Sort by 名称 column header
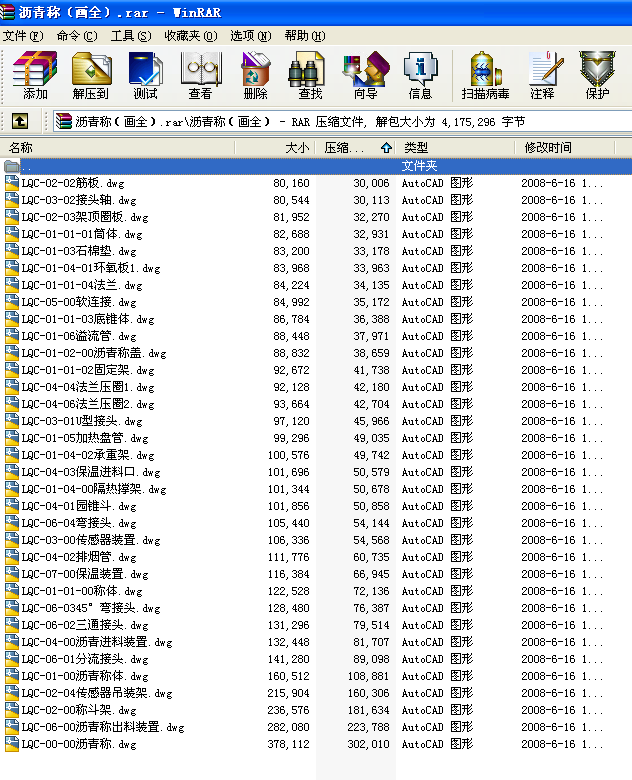The image size is (632, 780). [117, 147]
